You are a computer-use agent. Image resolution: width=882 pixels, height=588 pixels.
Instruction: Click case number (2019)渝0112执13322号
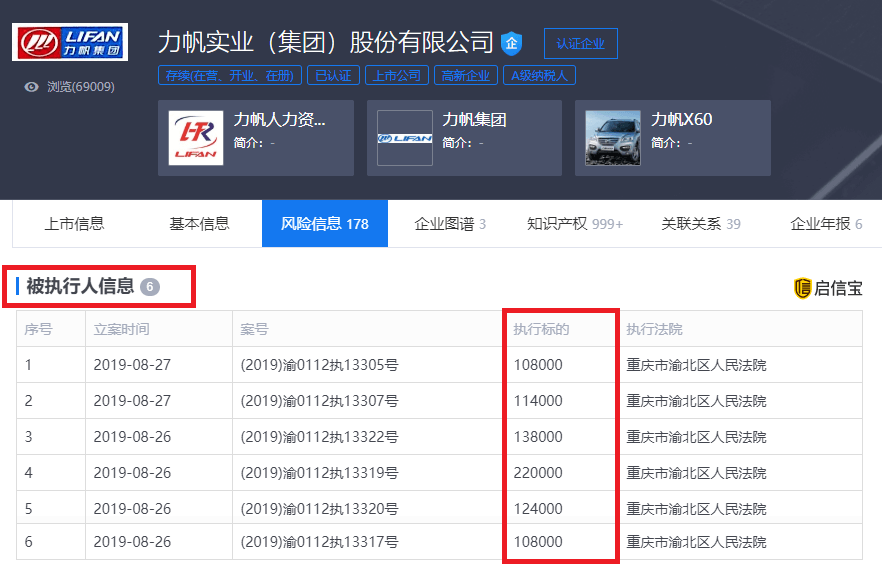pos(320,437)
